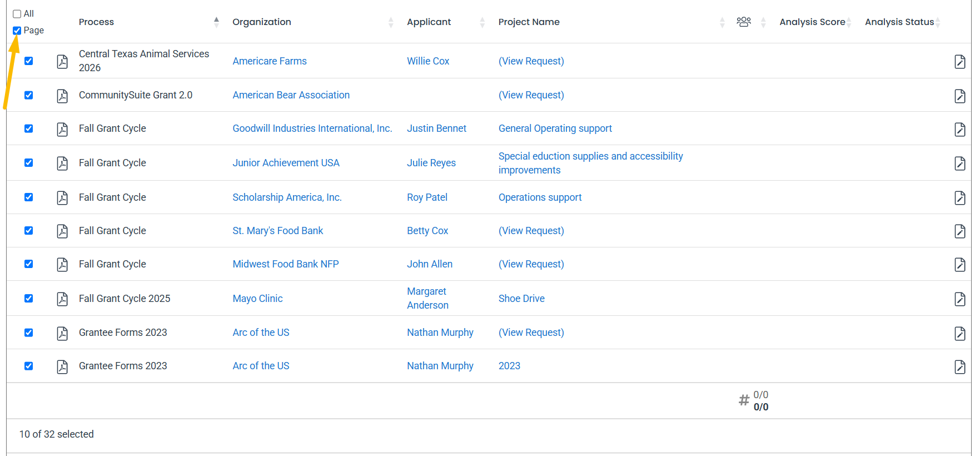The height and width of the screenshot is (456, 980).
Task: Open the Junior Achievement USA link
Action: point(286,163)
